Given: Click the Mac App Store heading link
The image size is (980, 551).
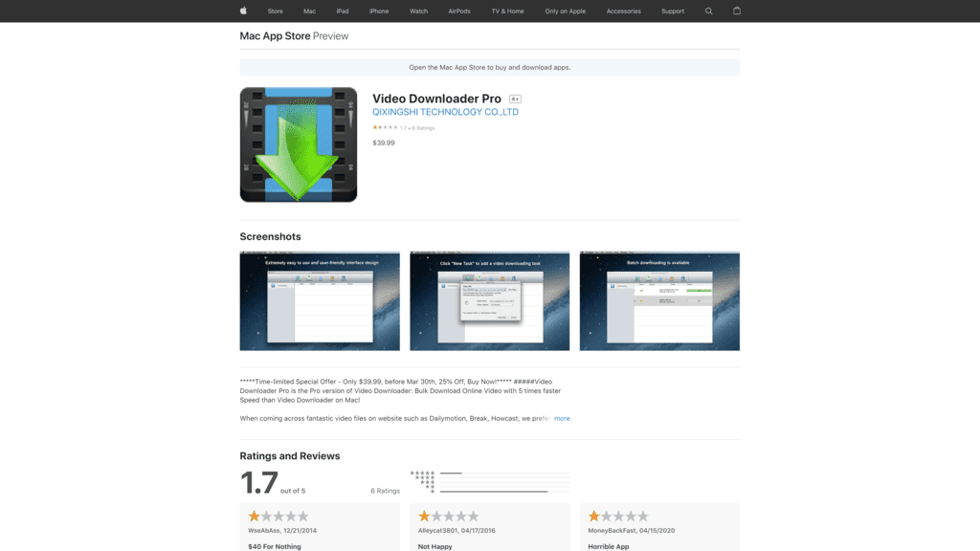Looking at the screenshot, I should point(275,36).
